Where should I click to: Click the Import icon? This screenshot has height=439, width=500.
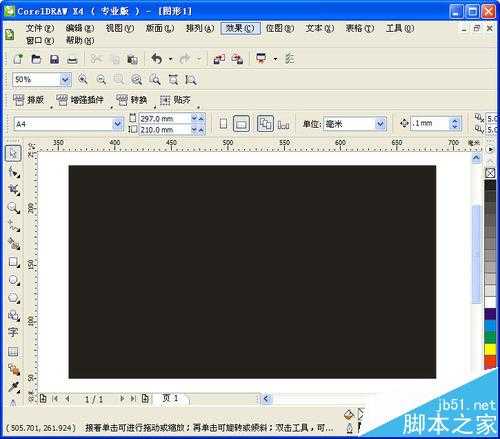219,59
